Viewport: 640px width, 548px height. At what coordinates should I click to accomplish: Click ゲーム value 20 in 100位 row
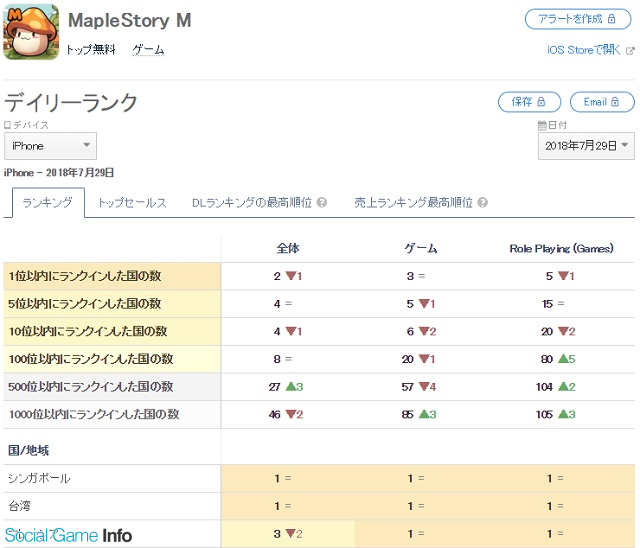pos(407,359)
